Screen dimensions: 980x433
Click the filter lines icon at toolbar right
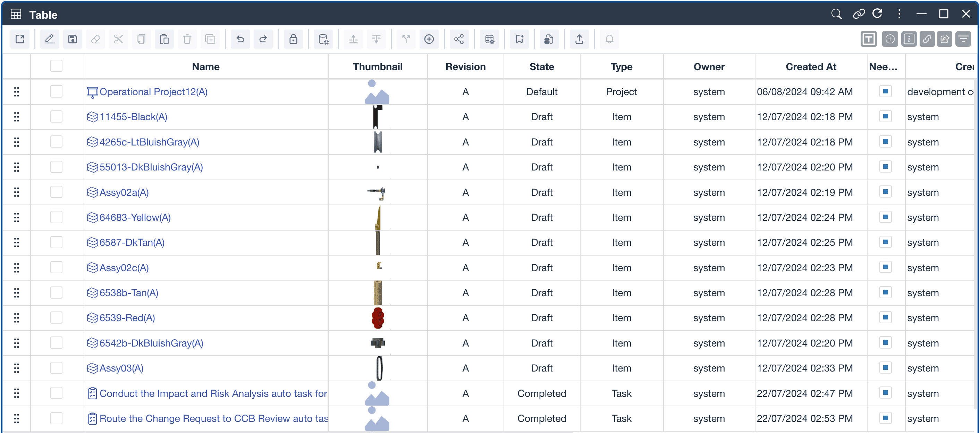coord(963,39)
